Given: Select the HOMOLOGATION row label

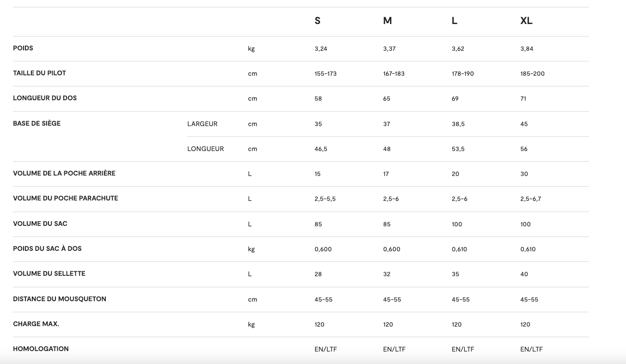Looking at the screenshot, I should pyautogui.click(x=41, y=349).
